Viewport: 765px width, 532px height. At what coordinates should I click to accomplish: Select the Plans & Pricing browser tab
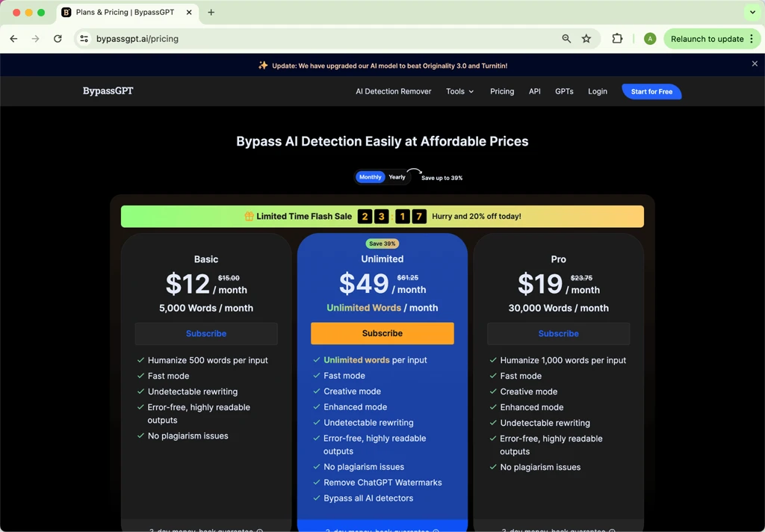pyautogui.click(x=128, y=12)
